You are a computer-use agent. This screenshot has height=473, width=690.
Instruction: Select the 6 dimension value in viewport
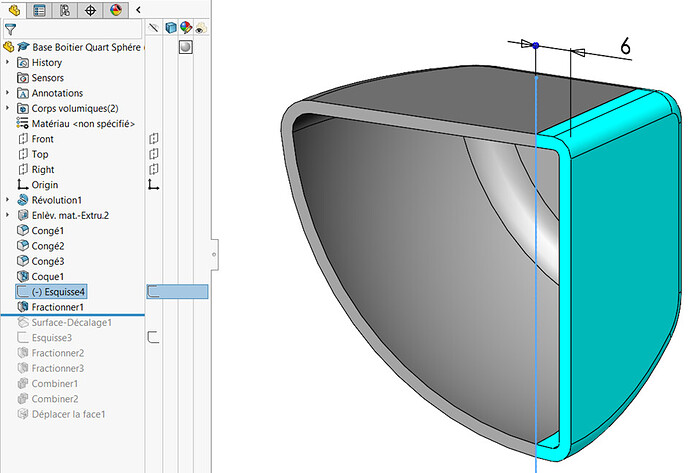pos(625,45)
